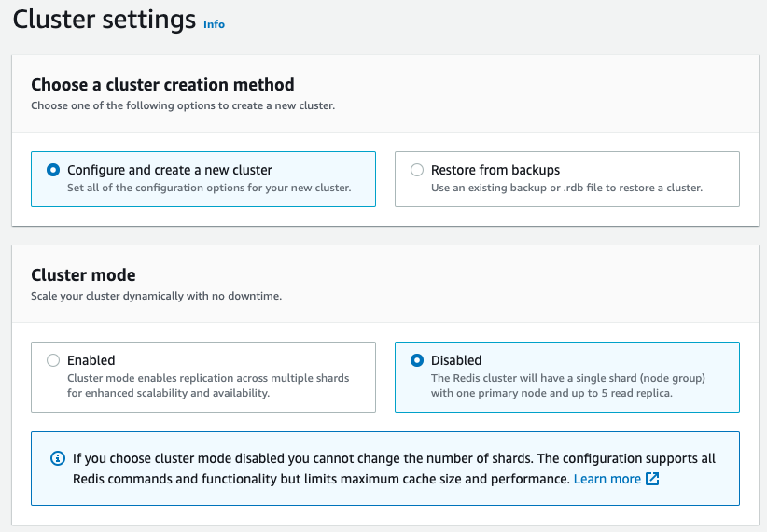The width and height of the screenshot is (767, 532).
Task: Click the info circle icon in the blue alert
Action: pyautogui.click(x=58, y=458)
